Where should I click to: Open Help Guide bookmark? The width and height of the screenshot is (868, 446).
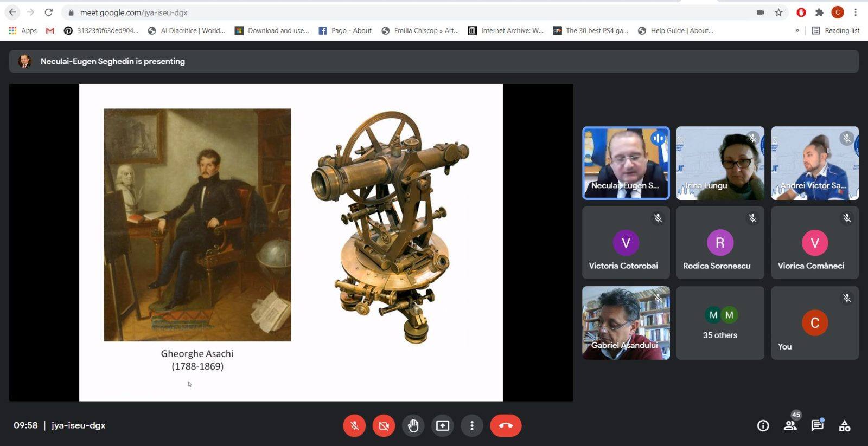tap(675, 31)
